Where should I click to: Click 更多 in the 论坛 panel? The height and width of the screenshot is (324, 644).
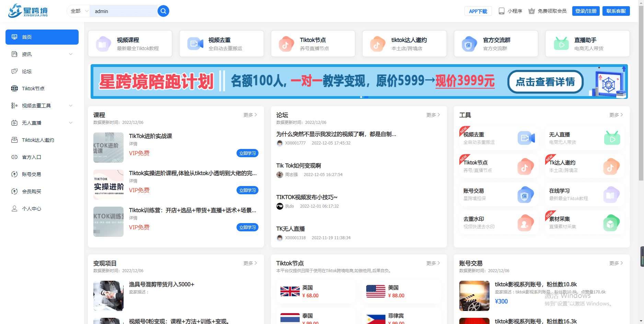(x=433, y=115)
